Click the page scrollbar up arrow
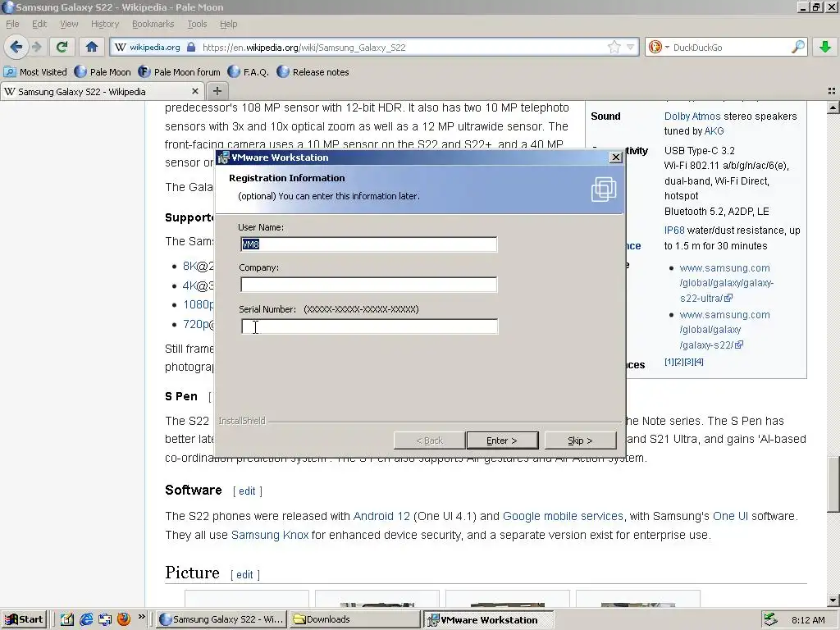The width and height of the screenshot is (840, 630). [833, 107]
